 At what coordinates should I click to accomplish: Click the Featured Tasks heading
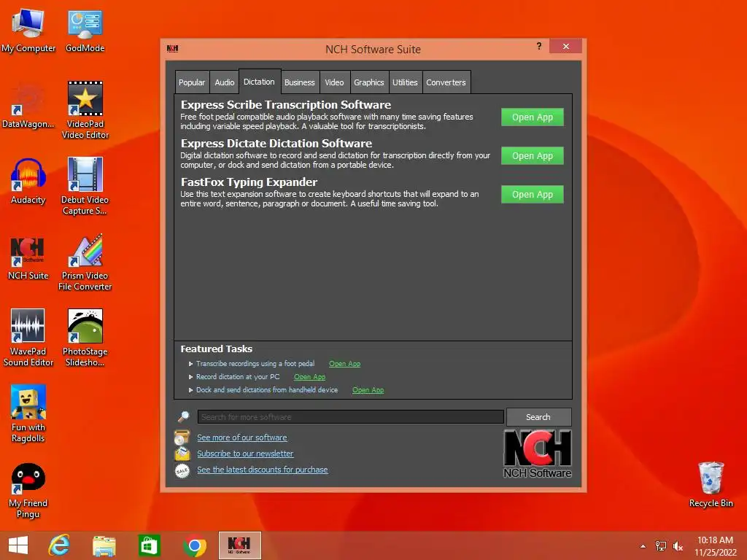click(x=216, y=349)
